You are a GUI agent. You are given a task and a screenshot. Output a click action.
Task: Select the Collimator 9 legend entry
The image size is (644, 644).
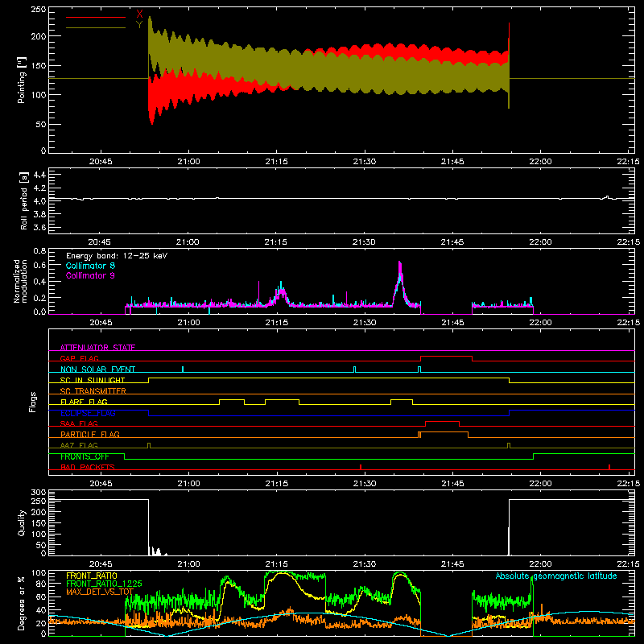point(90,275)
